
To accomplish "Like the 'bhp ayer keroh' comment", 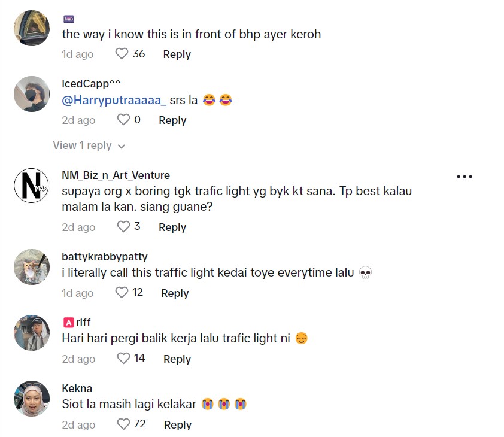I will coord(122,54).
